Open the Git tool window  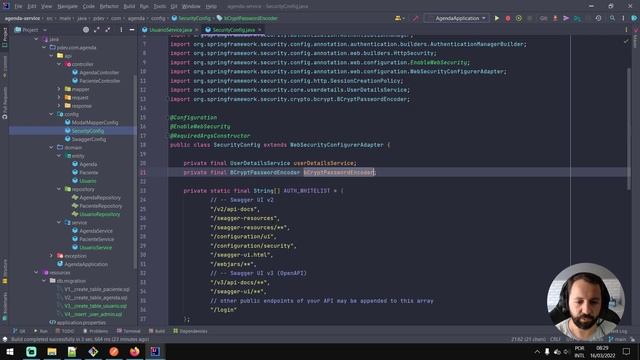click(19, 331)
